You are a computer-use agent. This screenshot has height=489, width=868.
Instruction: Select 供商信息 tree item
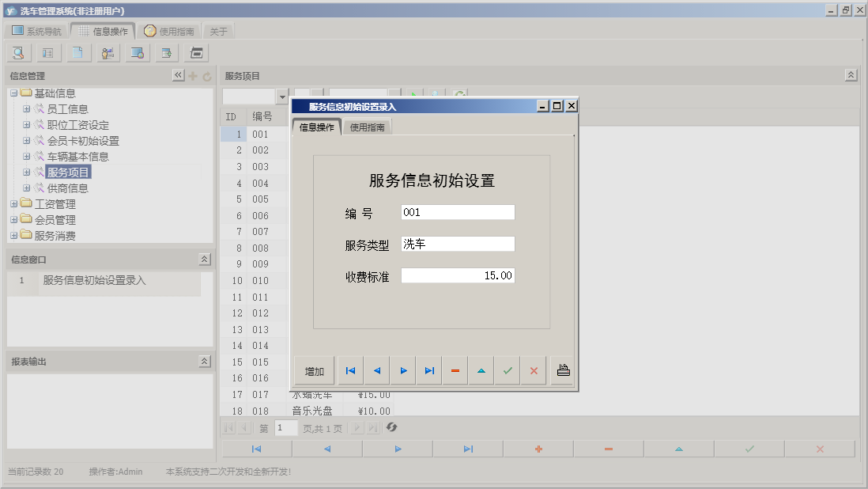[x=67, y=188]
